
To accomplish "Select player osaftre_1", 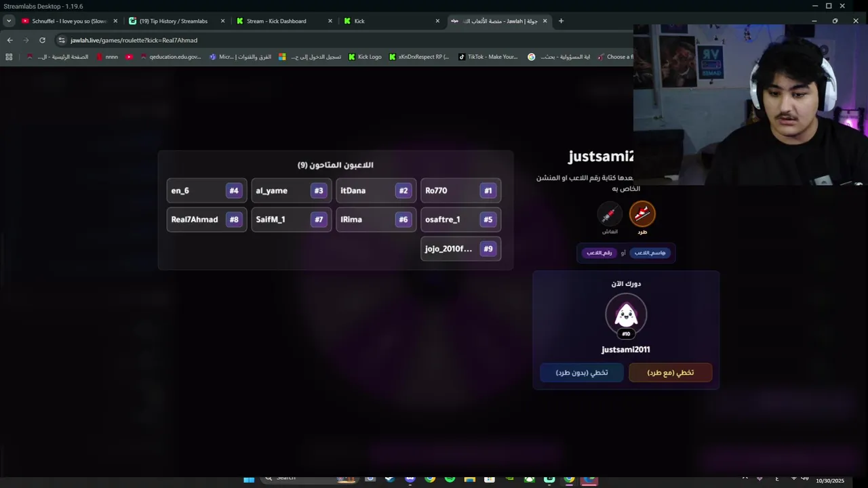I will tap(461, 220).
